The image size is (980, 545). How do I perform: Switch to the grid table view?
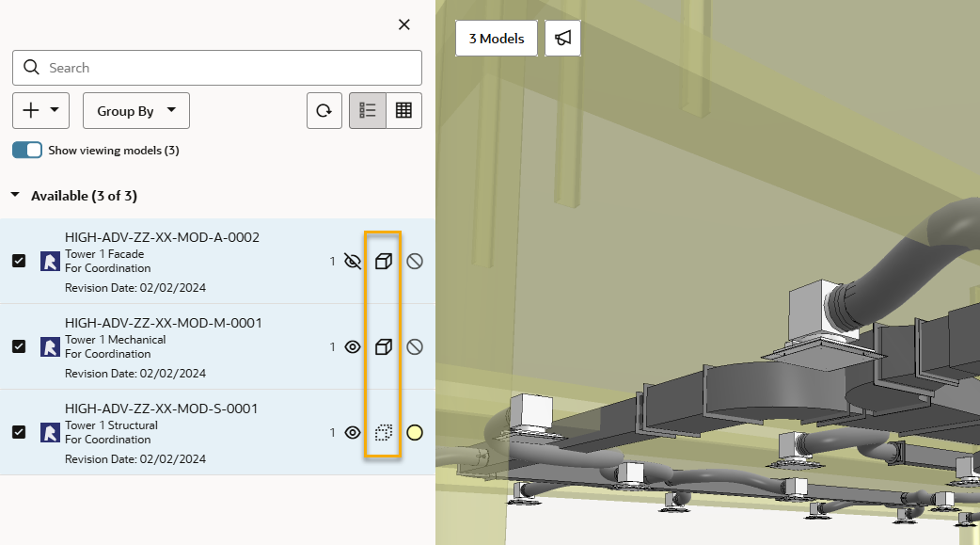click(x=403, y=111)
